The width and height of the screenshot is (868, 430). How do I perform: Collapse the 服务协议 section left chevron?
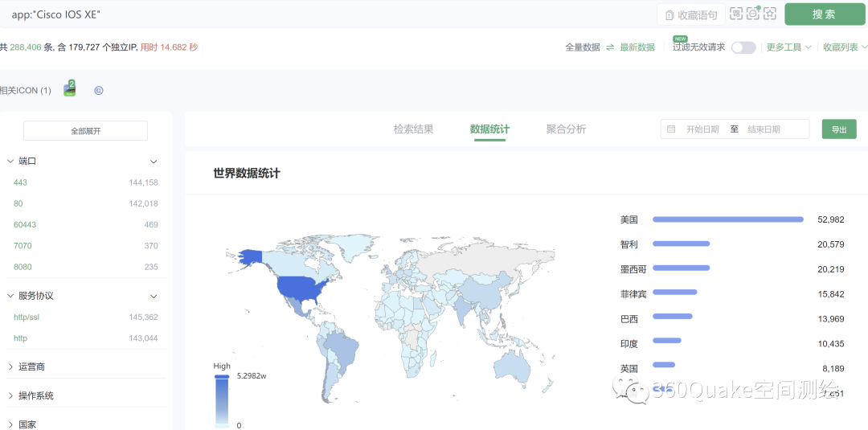tap(10, 296)
